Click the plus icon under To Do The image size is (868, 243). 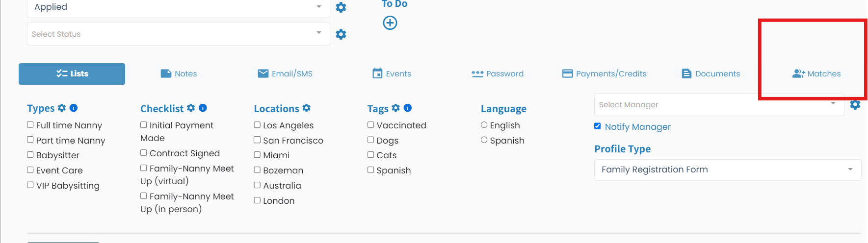[x=390, y=23]
